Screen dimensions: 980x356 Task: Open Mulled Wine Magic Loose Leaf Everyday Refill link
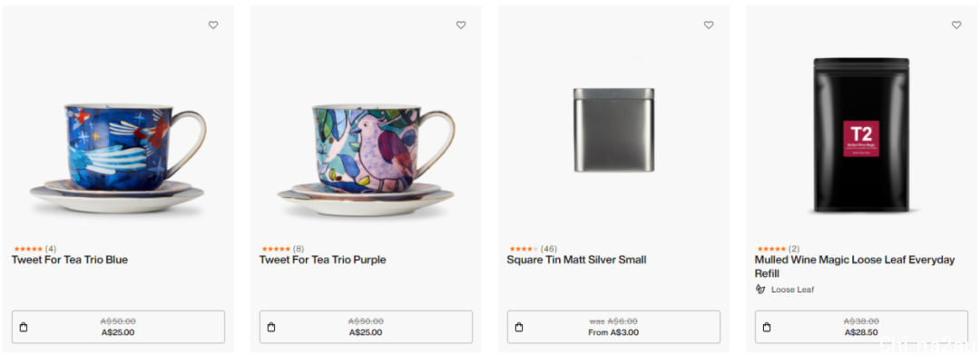855,266
